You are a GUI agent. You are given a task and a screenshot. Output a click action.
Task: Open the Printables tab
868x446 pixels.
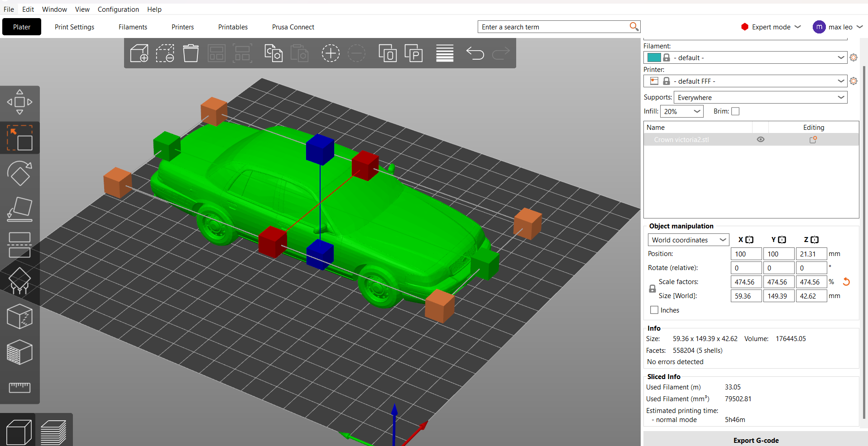(233, 27)
